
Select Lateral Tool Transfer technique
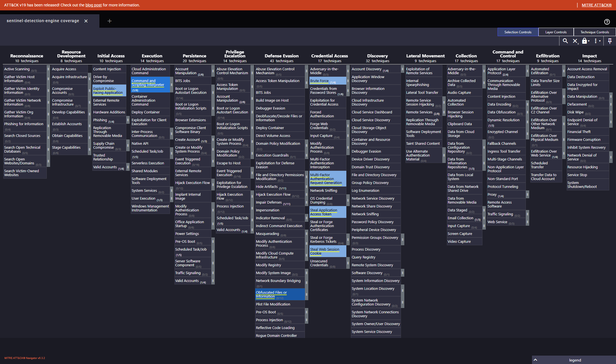coord(424,92)
